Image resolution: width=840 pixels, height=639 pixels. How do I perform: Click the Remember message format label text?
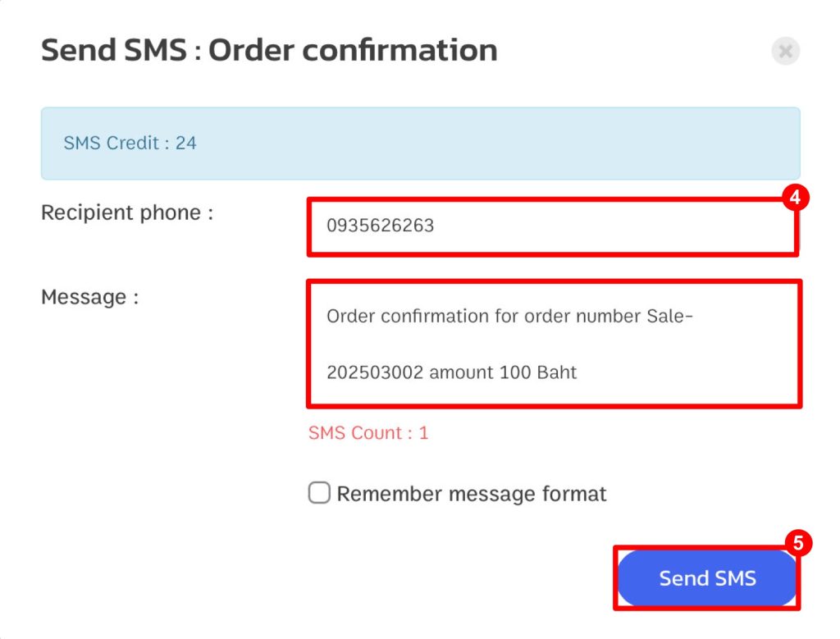(472, 494)
